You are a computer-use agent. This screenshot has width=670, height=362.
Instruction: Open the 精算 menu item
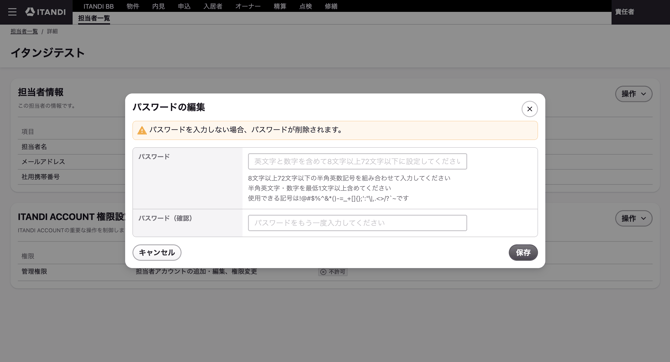[x=280, y=6]
